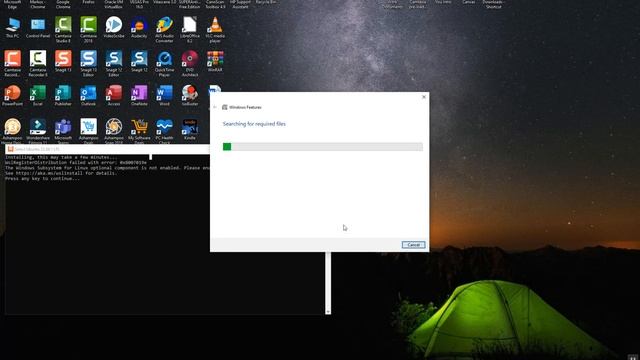Image resolution: width=640 pixels, height=360 pixels.
Task: Open the Outlook desktop shortcut
Action: [88, 96]
